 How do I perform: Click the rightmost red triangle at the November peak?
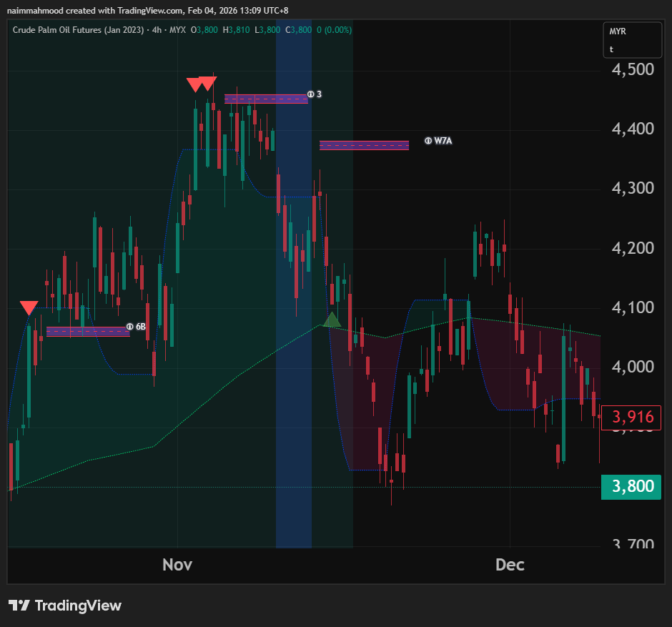click(208, 84)
